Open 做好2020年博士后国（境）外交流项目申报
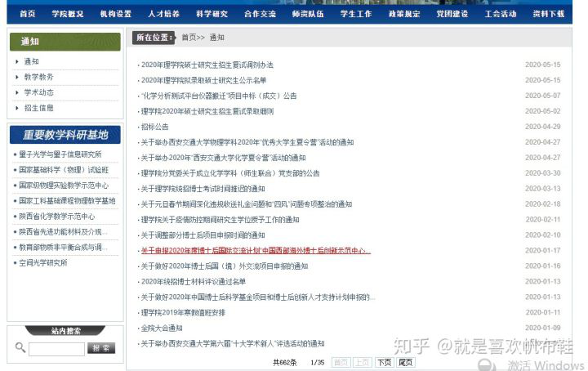Screen dimensions: 588x371 click(225, 266)
